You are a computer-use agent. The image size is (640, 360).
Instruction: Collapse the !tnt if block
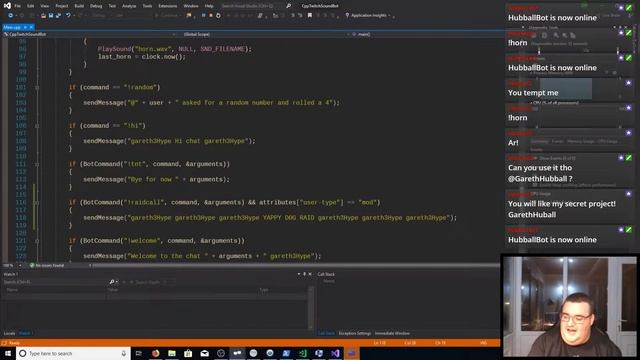(37, 164)
